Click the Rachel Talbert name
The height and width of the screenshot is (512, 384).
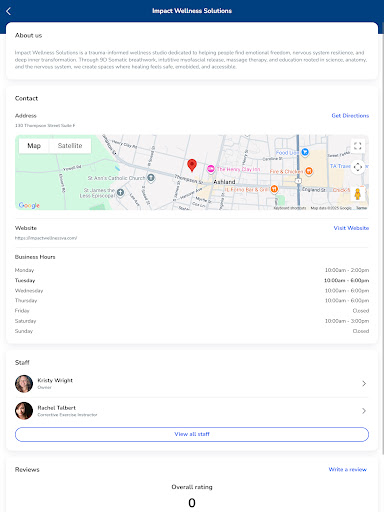coord(57,408)
